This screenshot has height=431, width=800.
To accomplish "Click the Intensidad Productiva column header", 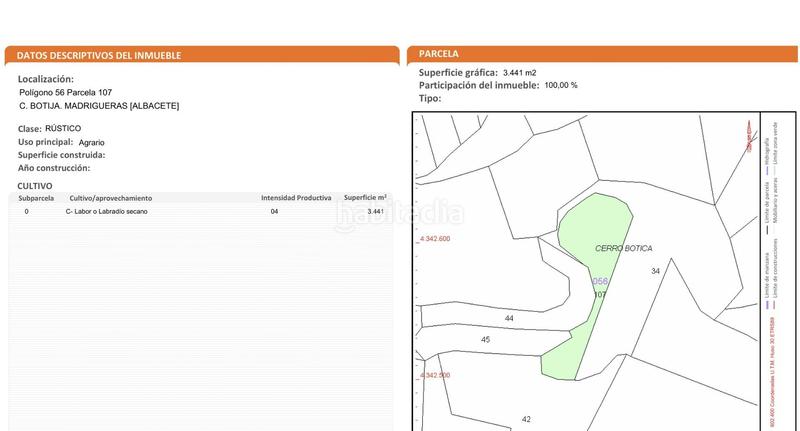I will point(296,198).
